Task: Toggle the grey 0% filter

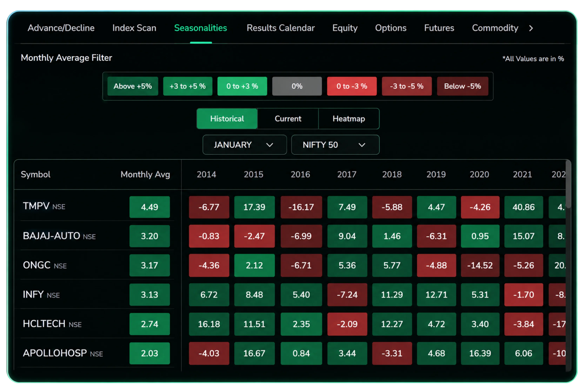Action: point(297,86)
